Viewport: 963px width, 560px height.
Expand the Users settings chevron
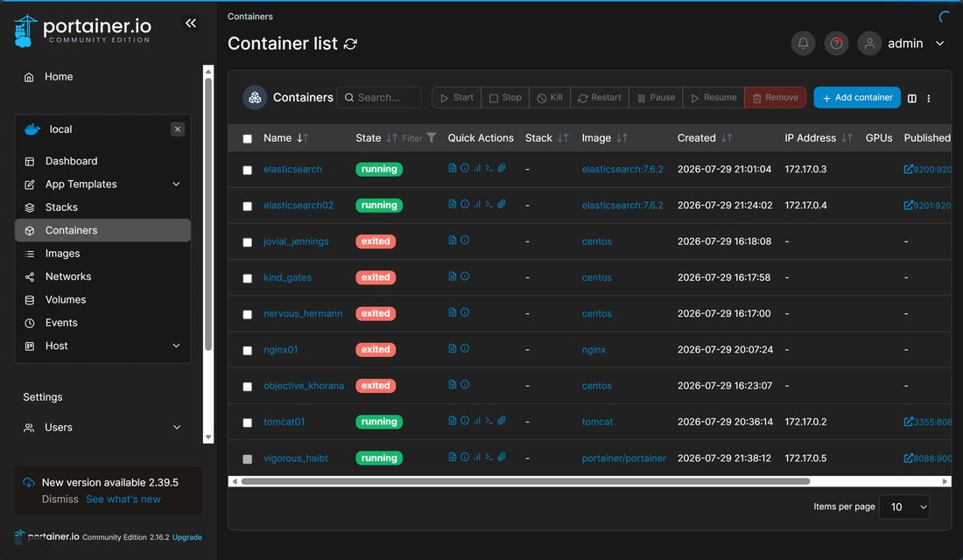[176, 427]
